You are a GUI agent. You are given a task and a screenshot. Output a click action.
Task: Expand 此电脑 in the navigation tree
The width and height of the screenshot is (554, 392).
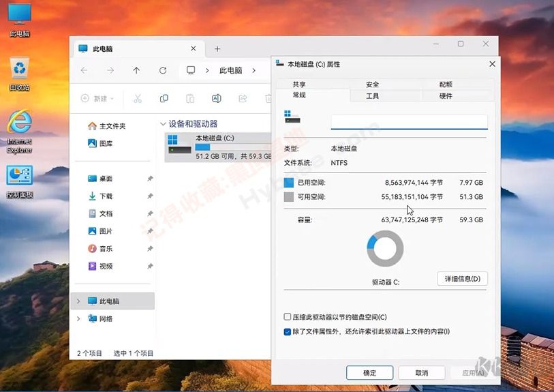coord(78,301)
